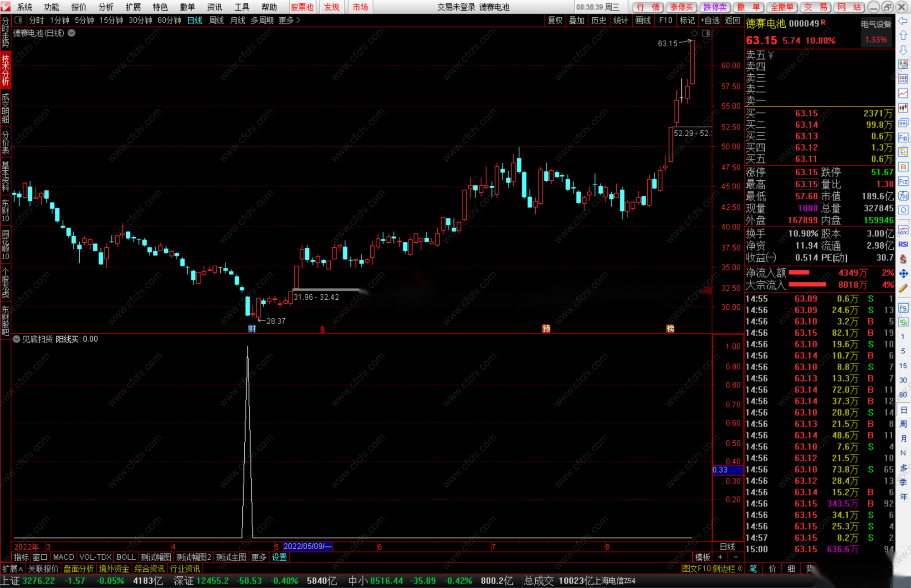The image size is (911, 588).
Task: Expand the 扩展 bottom panel
Action: point(12,569)
